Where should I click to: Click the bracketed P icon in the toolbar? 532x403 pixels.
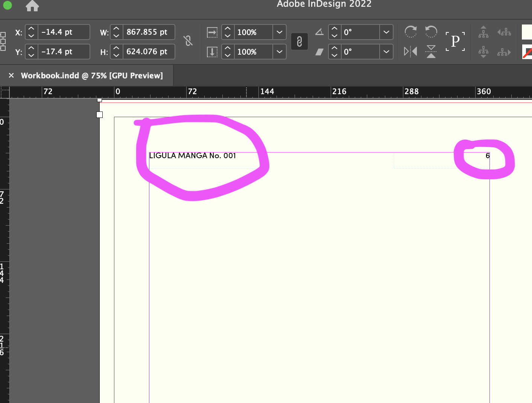pyautogui.click(x=455, y=41)
